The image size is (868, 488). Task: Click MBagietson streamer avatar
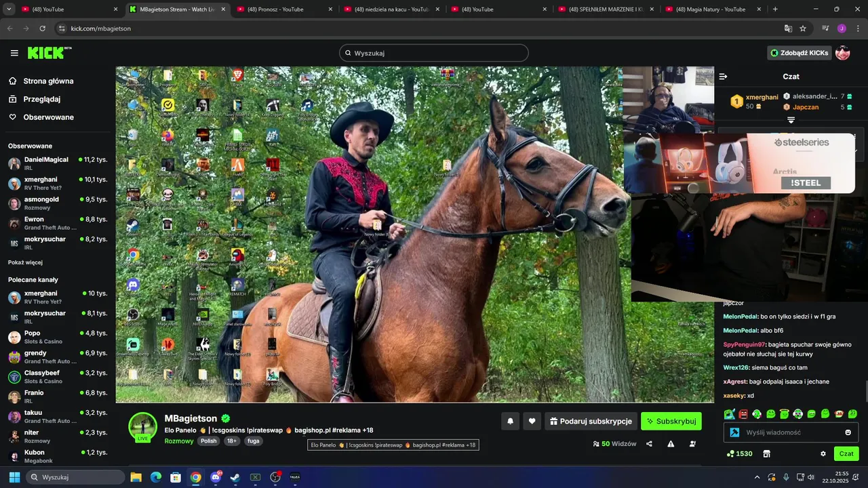[143, 426]
